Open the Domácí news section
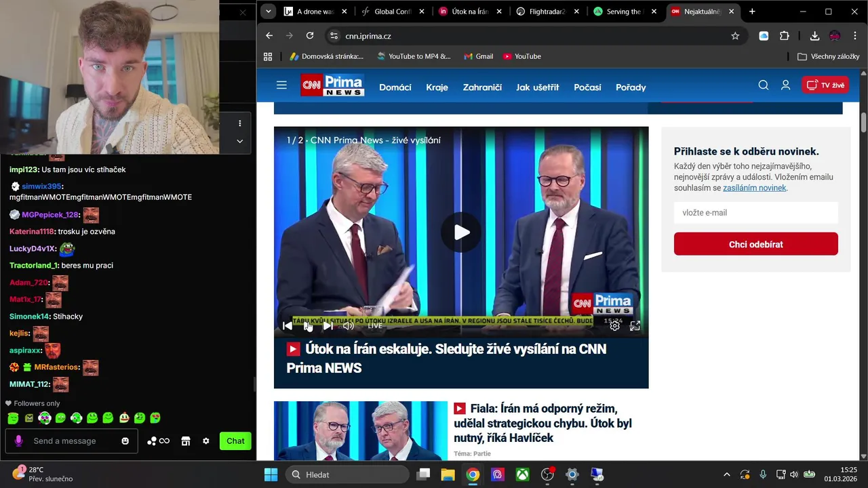Screen dimensions: 868x488 [x=395, y=87]
